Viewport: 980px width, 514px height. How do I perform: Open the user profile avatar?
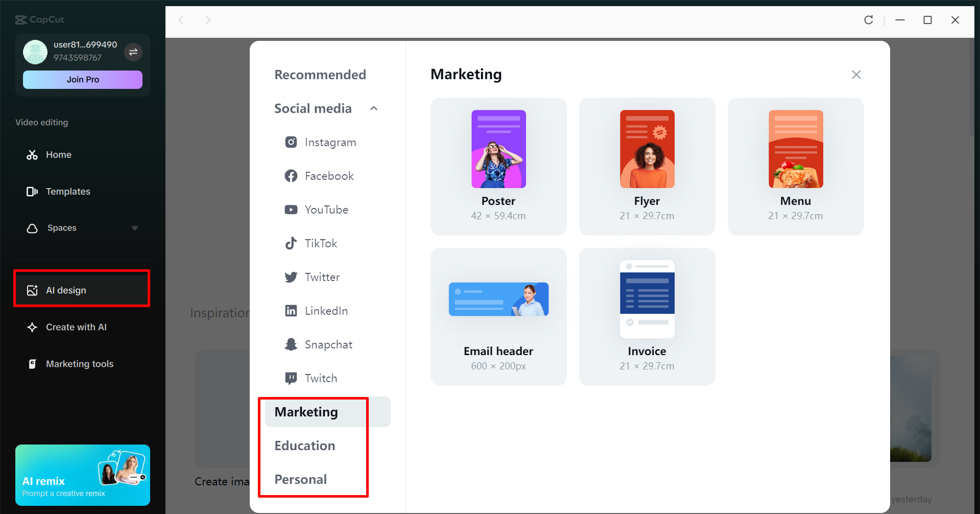point(35,52)
